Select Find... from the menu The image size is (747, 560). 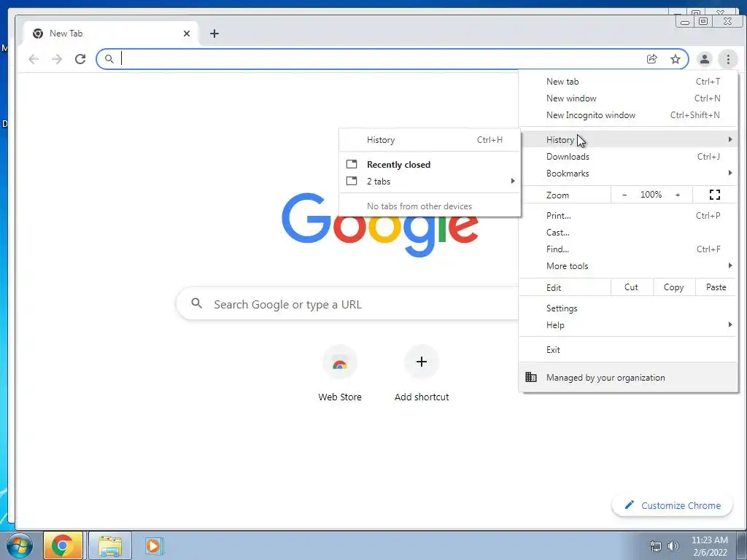pos(628,249)
